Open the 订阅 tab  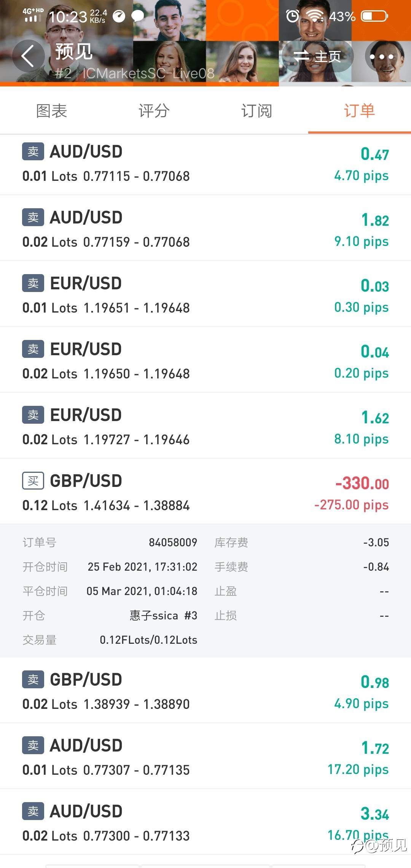[x=256, y=111]
